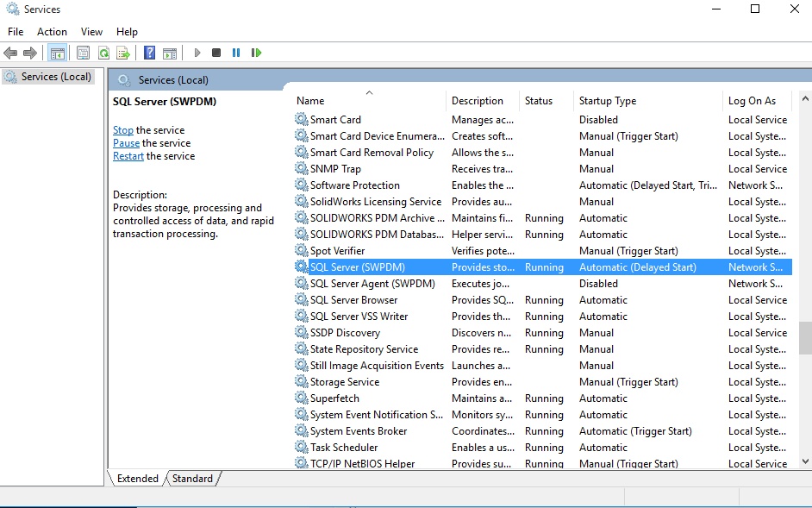Screen dimensions: 812x508
Task: Click gear icon beside SNMP Trap
Action: click(302, 168)
